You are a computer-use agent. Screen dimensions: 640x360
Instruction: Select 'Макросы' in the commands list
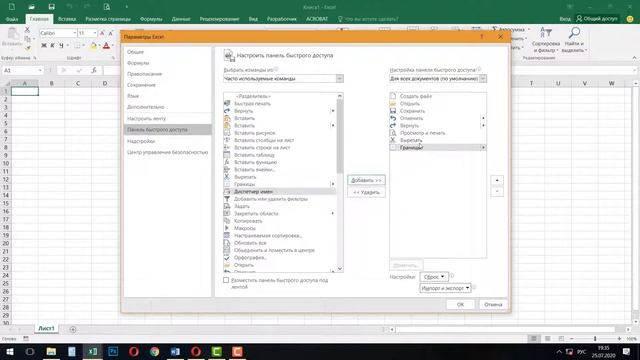[x=280, y=229]
